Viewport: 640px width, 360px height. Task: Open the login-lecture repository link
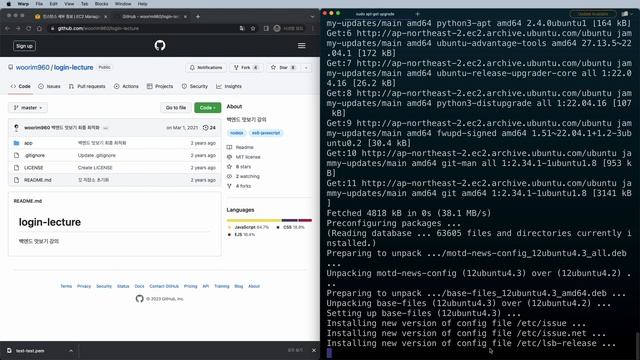coord(73,67)
